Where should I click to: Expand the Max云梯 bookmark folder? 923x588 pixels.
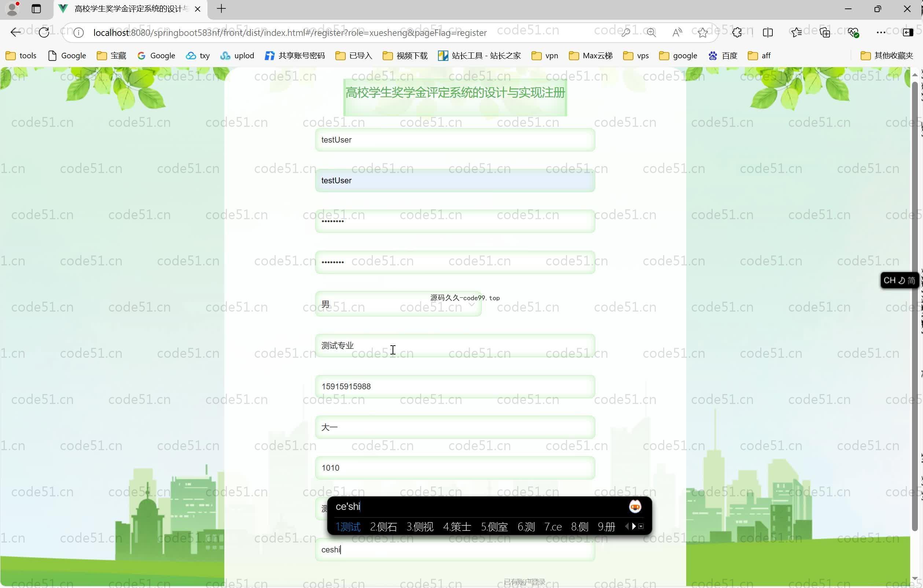[x=591, y=56]
